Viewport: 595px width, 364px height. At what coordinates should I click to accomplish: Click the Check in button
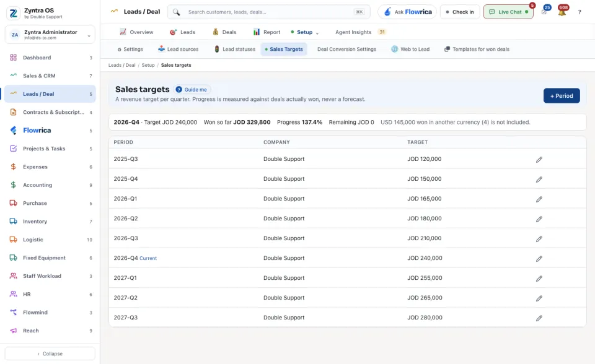pos(460,12)
